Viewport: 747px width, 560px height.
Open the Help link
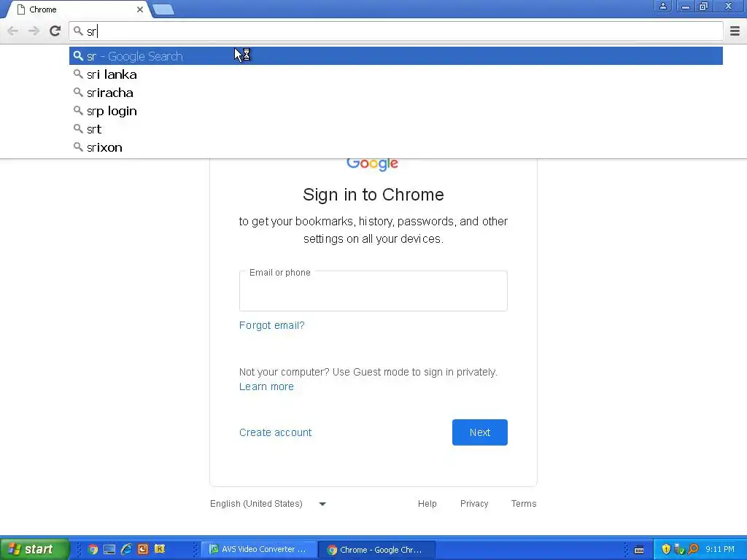pyautogui.click(x=427, y=504)
